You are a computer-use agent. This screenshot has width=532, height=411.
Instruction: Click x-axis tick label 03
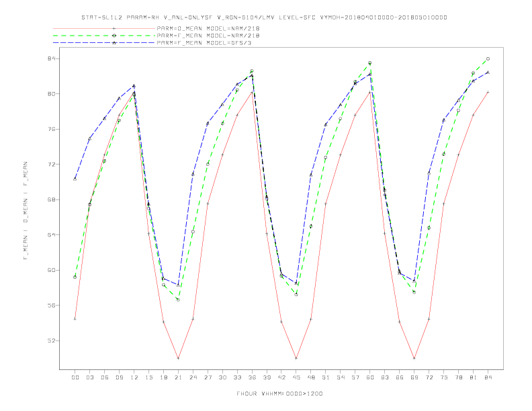point(89,377)
